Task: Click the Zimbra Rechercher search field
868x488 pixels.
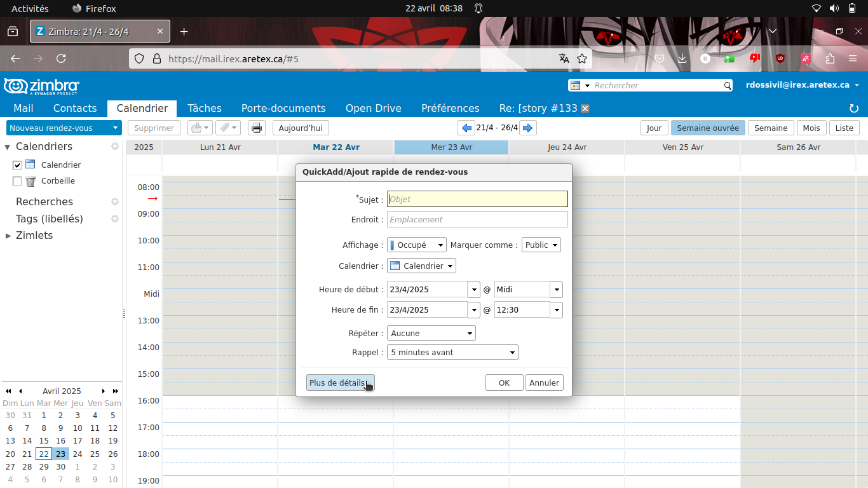Action: click(x=658, y=85)
